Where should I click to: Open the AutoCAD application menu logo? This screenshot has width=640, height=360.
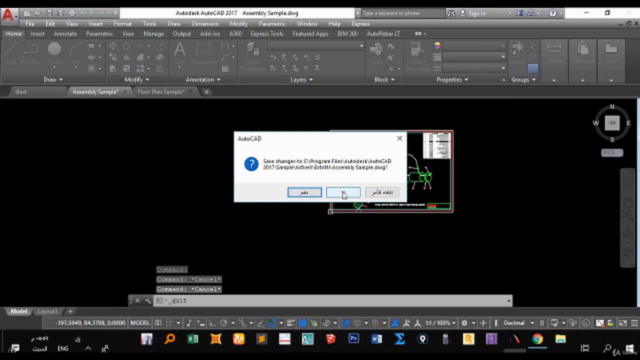pos(8,15)
